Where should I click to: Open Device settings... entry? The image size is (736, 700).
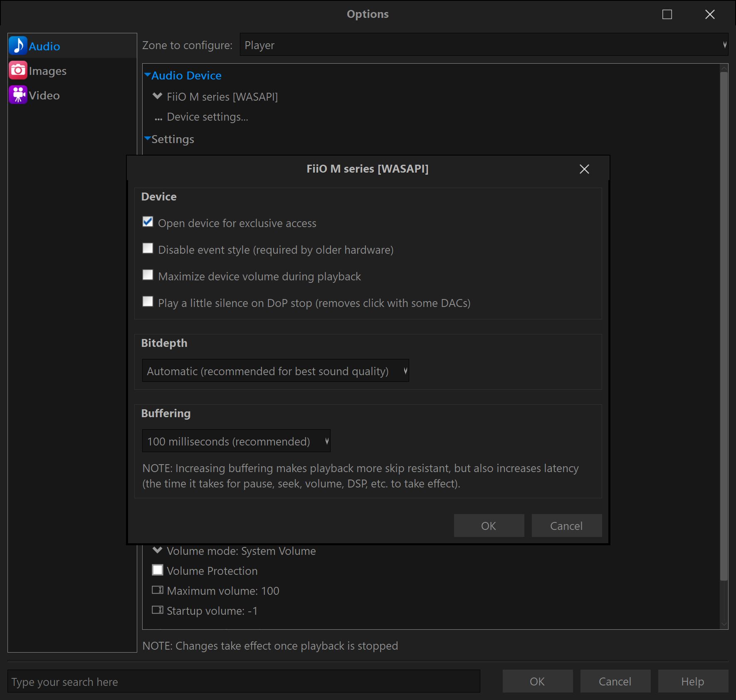coord(207,117)
